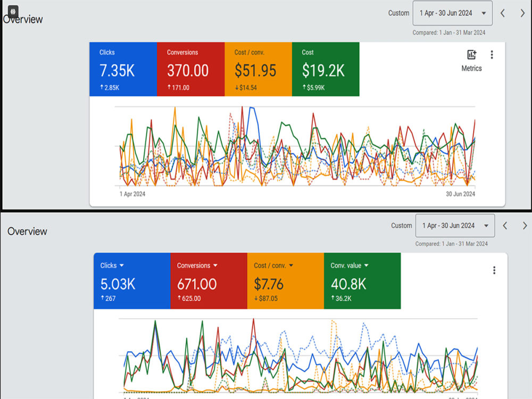Open the Metrics chart icon
Viewport: 532px width, 399px height.
(471, 54)
